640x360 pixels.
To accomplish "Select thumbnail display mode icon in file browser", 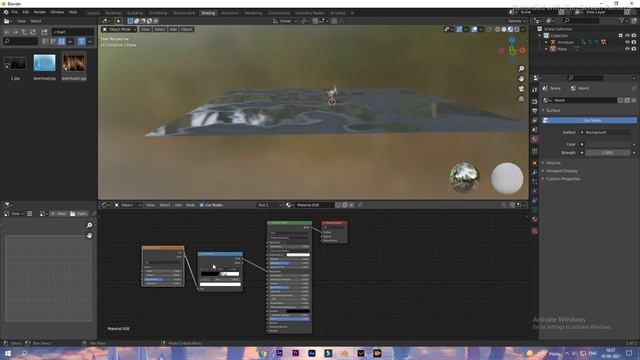I will pos(62,41).
